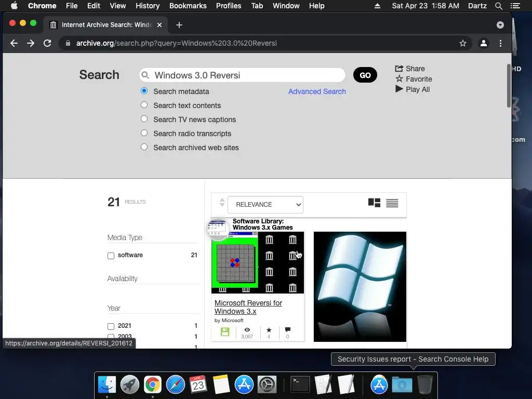Screen dimensions: 532x399
Task: Click the search query input field
Action: tap(242, 75)
